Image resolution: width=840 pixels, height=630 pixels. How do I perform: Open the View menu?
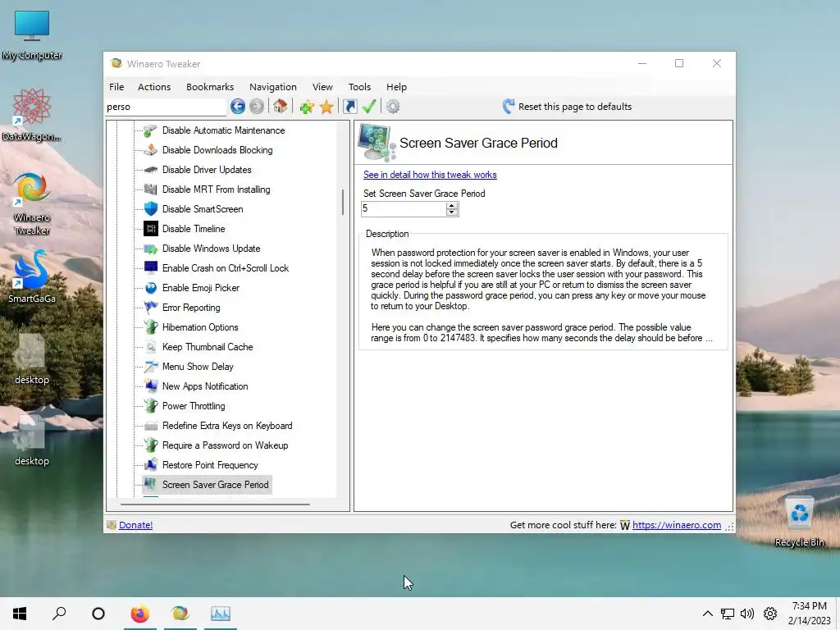[322, 87]
